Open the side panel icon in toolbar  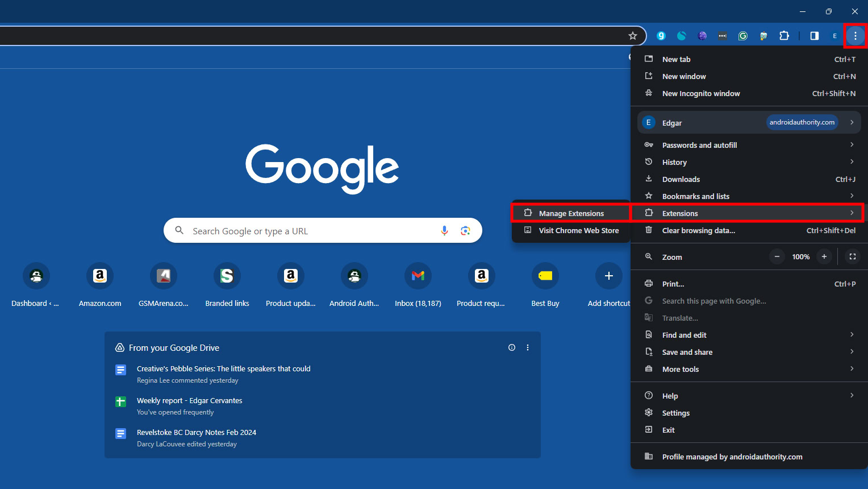coord(814,36)
